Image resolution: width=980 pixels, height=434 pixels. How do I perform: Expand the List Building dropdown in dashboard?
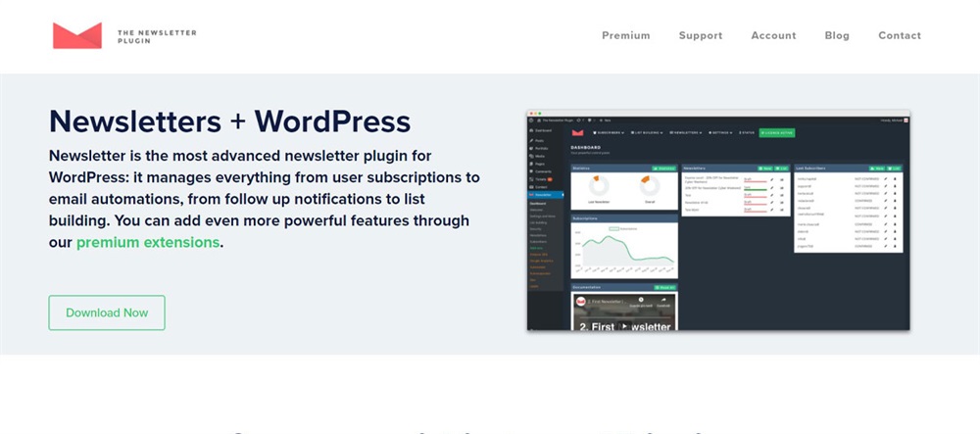(646, 131)
